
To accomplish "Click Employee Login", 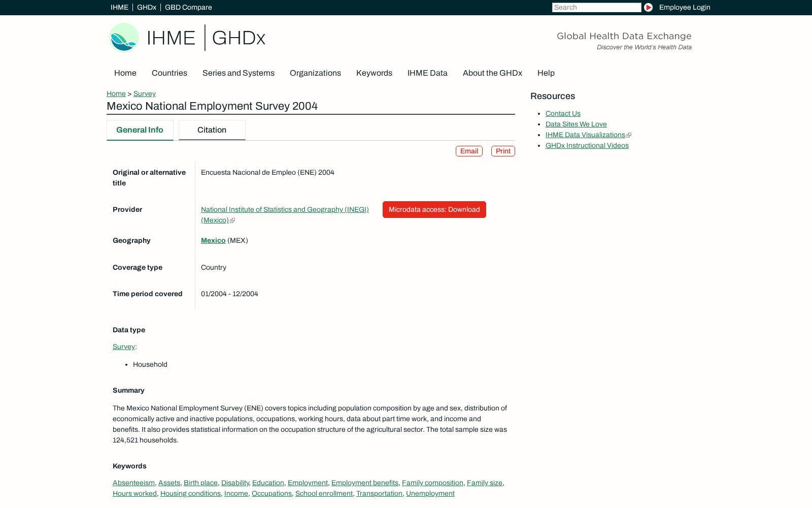I will (685, 7).
